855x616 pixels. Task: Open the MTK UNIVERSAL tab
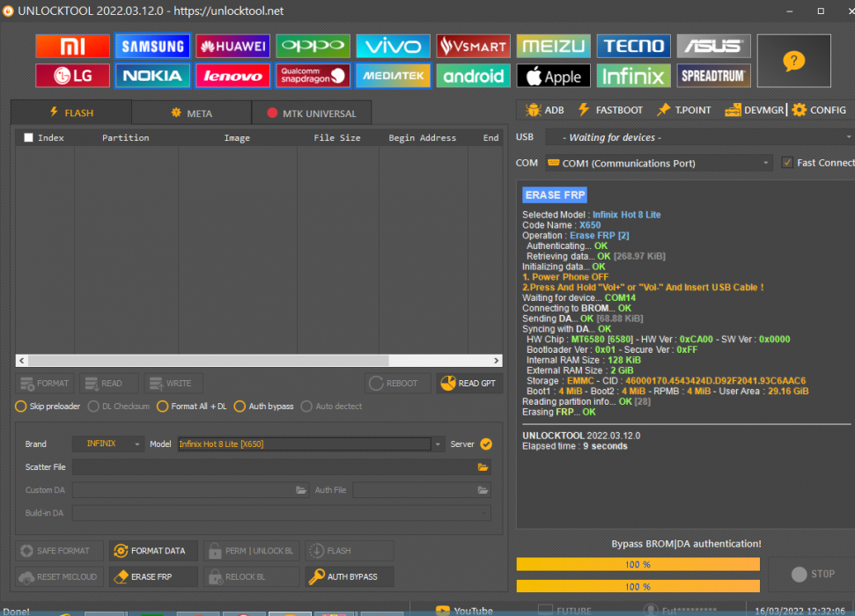point(312,114)
